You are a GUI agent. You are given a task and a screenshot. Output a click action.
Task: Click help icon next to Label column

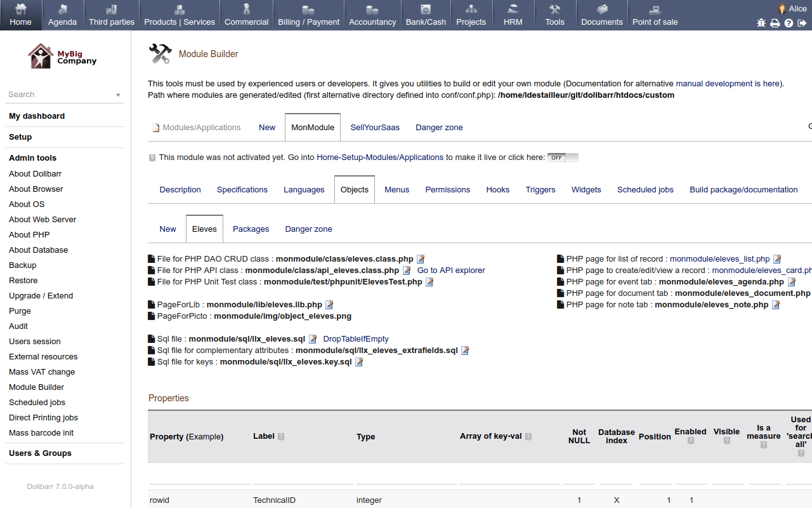click(281, 437)
